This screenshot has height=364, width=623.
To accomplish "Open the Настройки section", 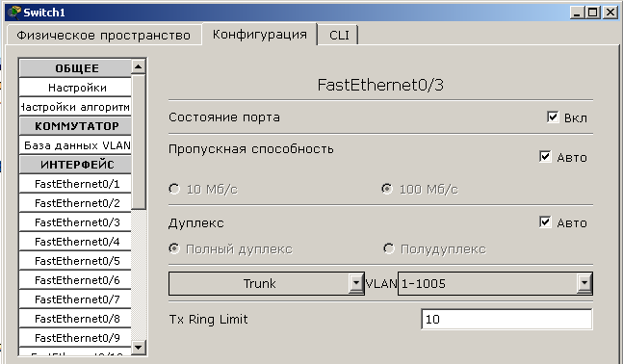I will coord(75,88).
